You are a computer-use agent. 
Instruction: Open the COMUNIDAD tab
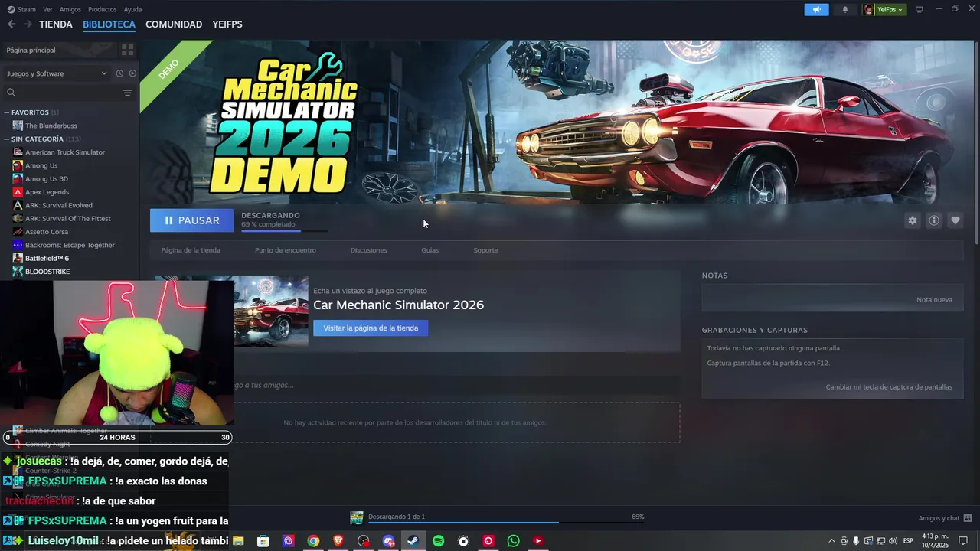pos(174,24)
